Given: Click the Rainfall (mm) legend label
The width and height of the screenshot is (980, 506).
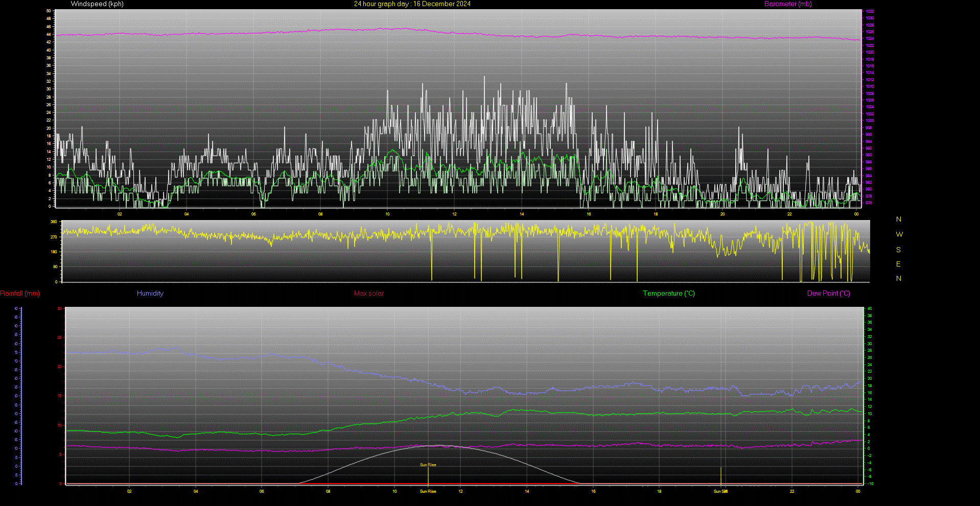Looking at the screenshot, I should 20,294.
